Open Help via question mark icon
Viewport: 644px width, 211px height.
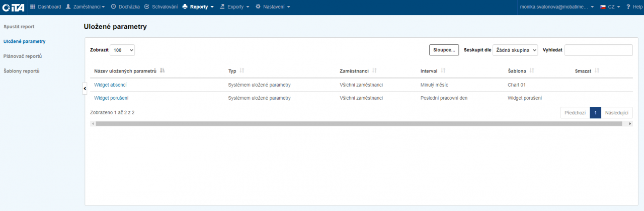[628, 7]
